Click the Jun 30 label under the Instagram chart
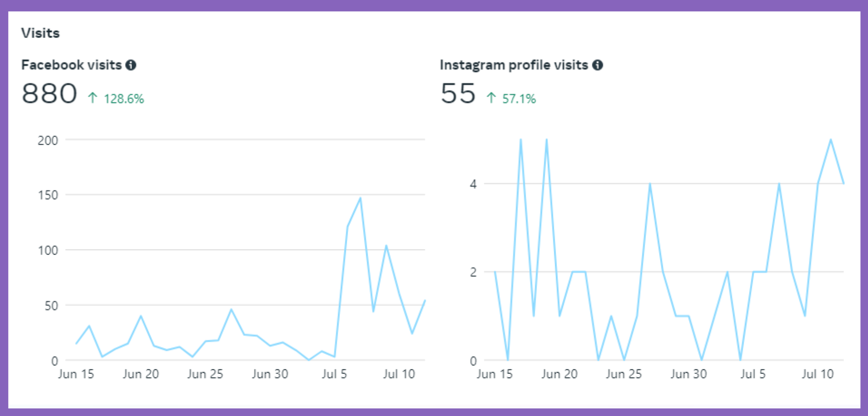This screenshot has height=416, width=868. click(x=689, y=374)
